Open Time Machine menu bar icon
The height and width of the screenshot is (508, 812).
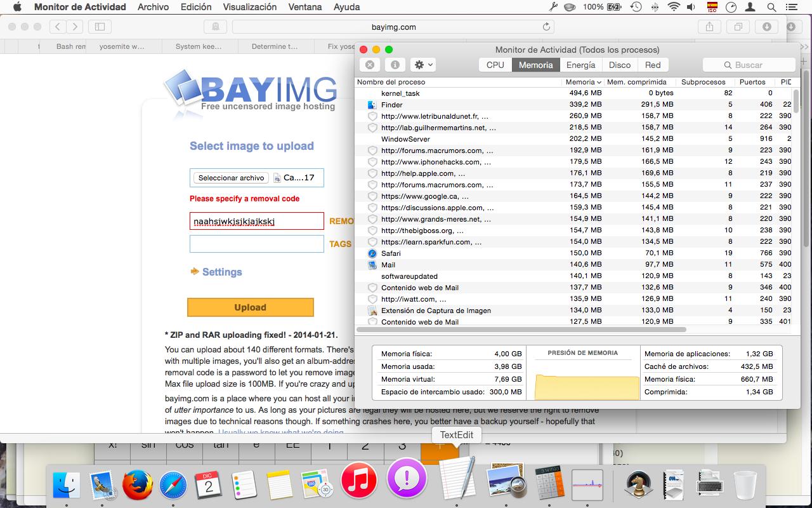(x=636, y=7)
